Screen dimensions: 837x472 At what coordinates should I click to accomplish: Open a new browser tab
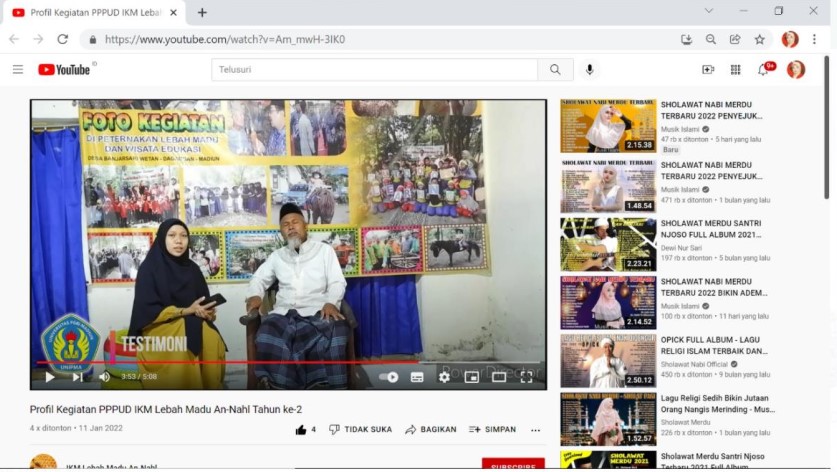(202, 13)
